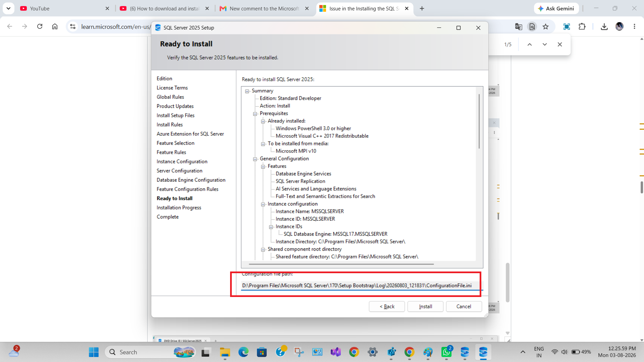
Task: Collapse the Instance IDs node
Action: (271, 227)
